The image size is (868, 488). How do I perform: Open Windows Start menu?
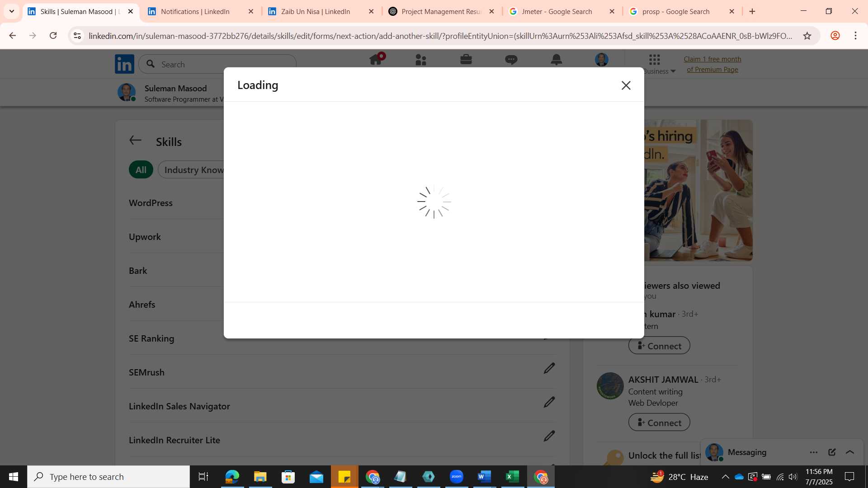[x=14, y=477]
